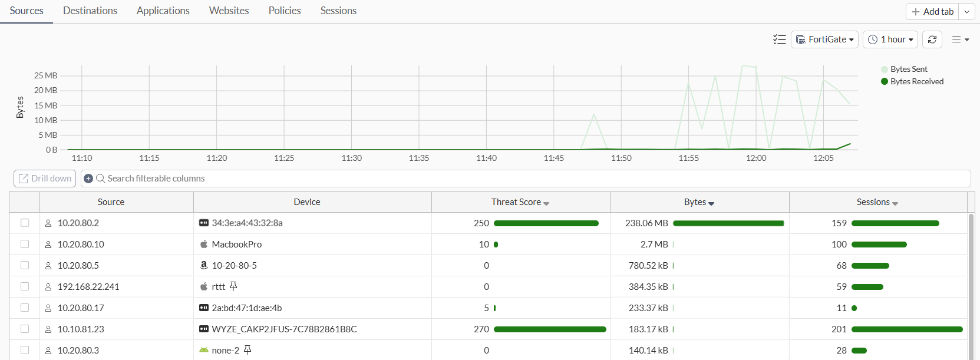Open the FortiGate source dropdown
Screen dimensions: 980x360
824,39
